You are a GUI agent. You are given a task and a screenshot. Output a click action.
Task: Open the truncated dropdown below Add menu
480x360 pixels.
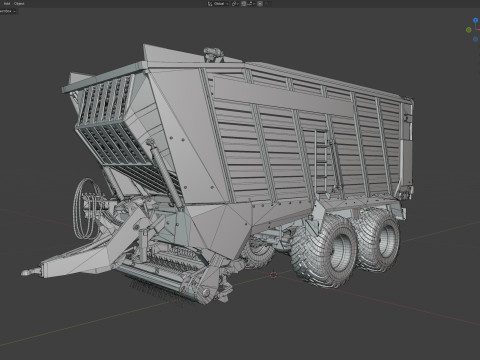click(x=7, y=11)
